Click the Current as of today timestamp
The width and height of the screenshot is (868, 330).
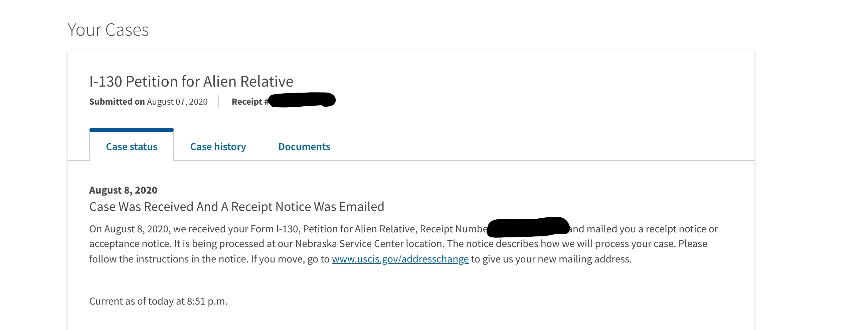(x=158, y=301)
